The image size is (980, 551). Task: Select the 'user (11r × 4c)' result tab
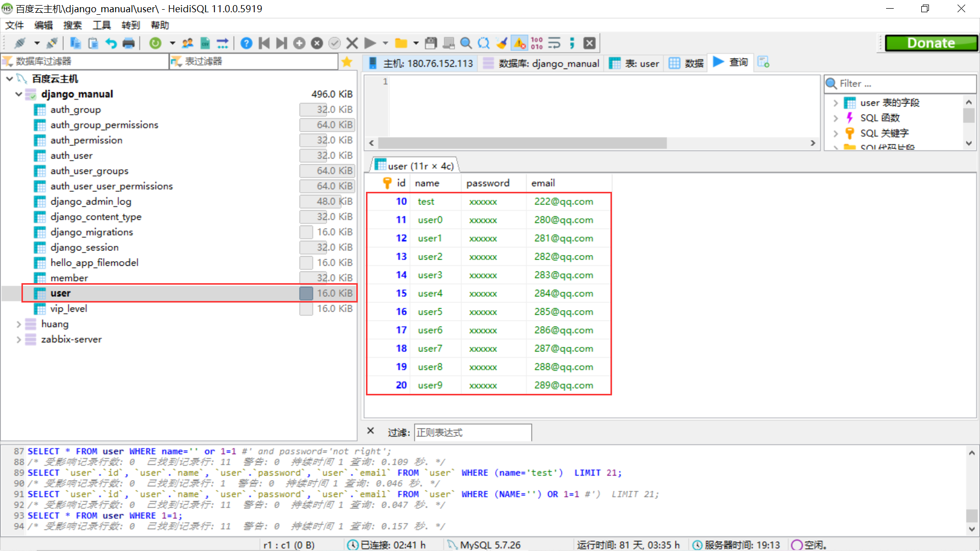click(414, 166)
